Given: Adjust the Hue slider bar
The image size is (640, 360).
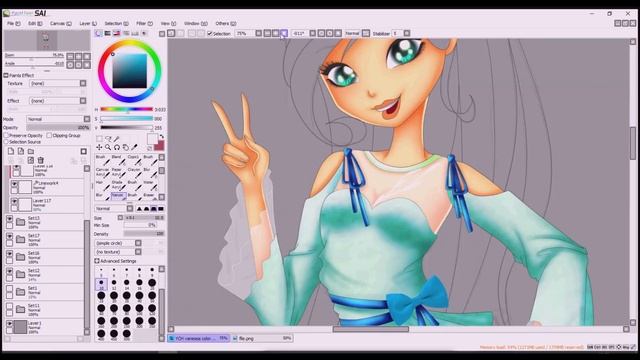Looking at the screenshot, I should [x=127, y=109].
